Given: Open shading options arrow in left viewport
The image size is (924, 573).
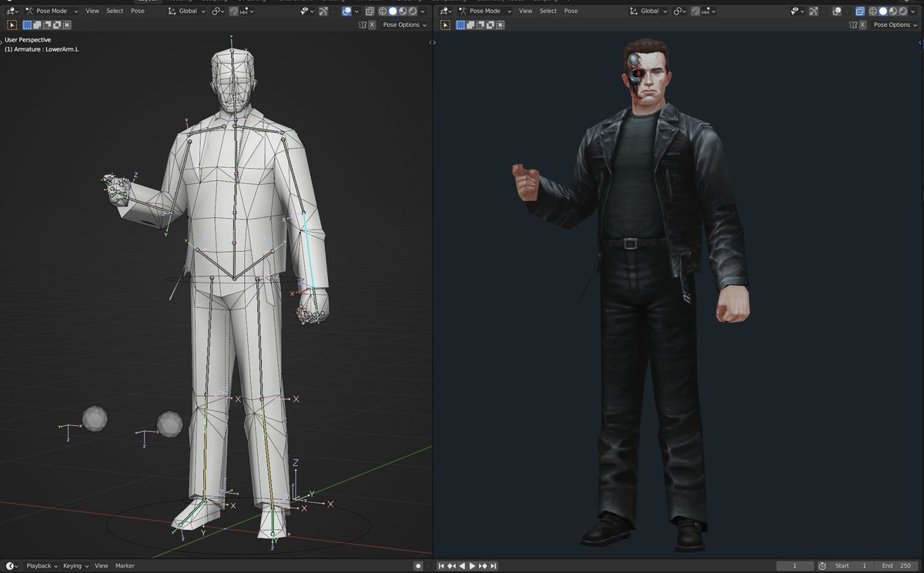Looking at the screenshot, I should 422,11.
